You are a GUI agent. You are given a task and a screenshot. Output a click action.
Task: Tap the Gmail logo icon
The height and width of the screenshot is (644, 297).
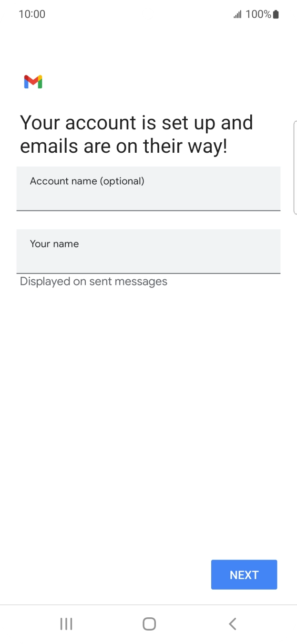pos(33,82)
